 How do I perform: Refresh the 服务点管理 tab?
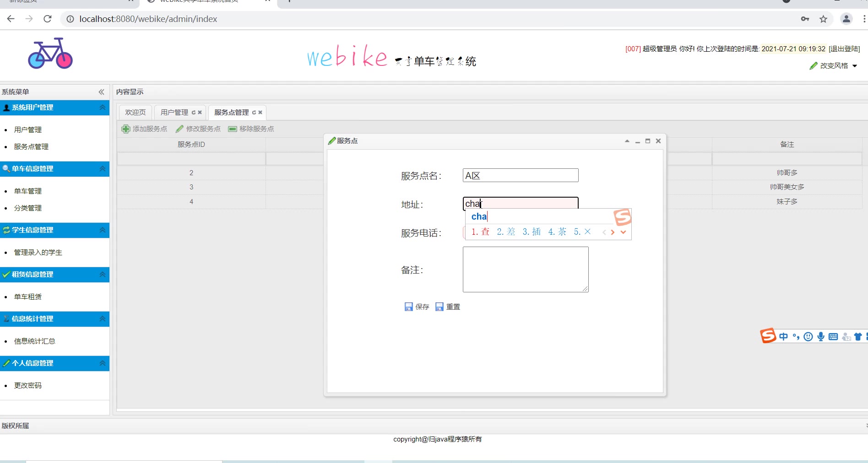254,113
